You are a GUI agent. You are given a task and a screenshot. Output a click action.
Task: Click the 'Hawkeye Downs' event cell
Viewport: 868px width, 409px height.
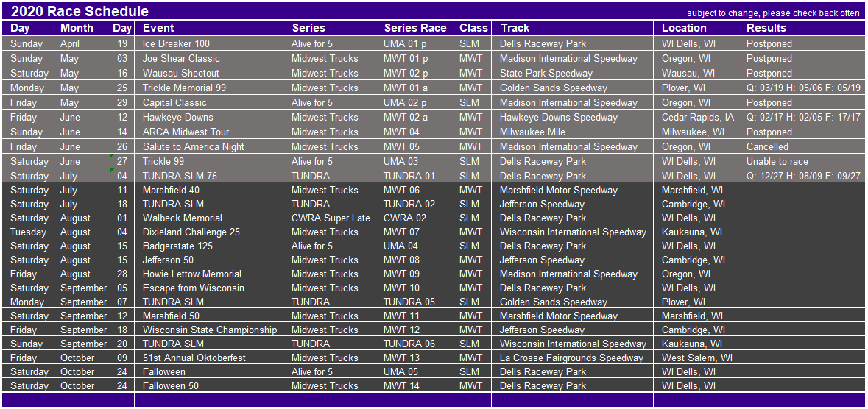pyautogui.click(x=208, y=118)
